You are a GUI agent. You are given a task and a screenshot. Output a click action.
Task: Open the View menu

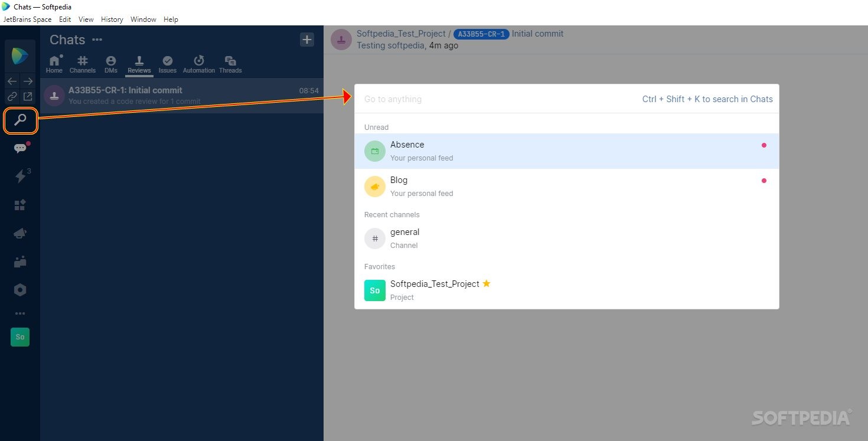click(86, 19)
